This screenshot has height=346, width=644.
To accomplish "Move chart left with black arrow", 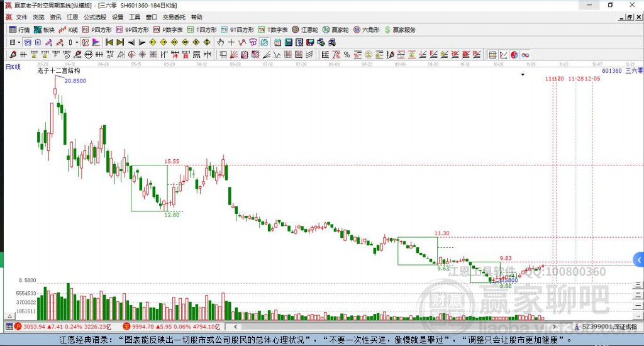I will tap(131, 42).
